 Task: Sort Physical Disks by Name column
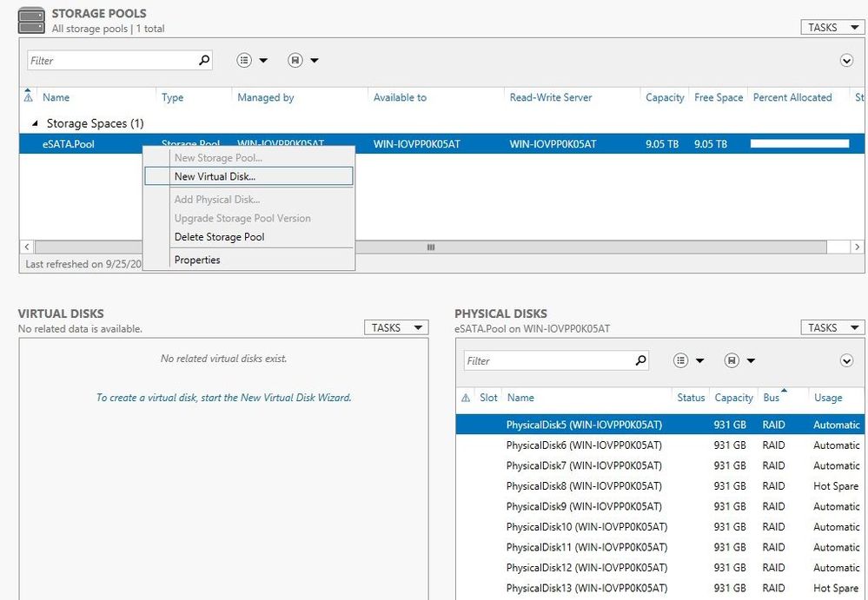tap(520, 398)
